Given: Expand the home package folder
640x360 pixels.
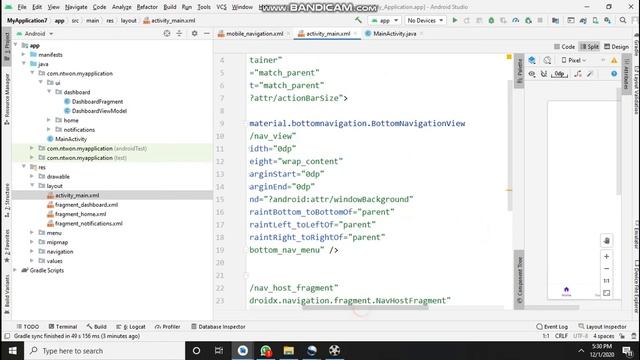Looking at the screenshot, I should [x=49, y=120].
